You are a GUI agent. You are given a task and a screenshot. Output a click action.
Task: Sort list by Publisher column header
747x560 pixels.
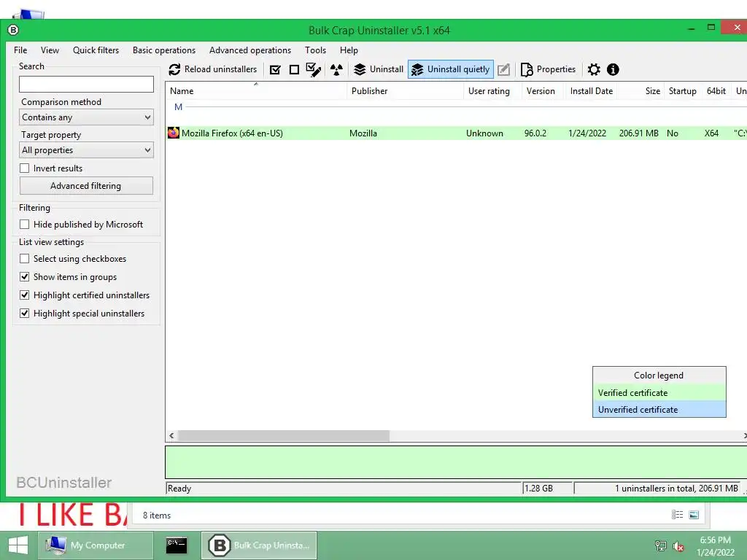click(406, 91)
